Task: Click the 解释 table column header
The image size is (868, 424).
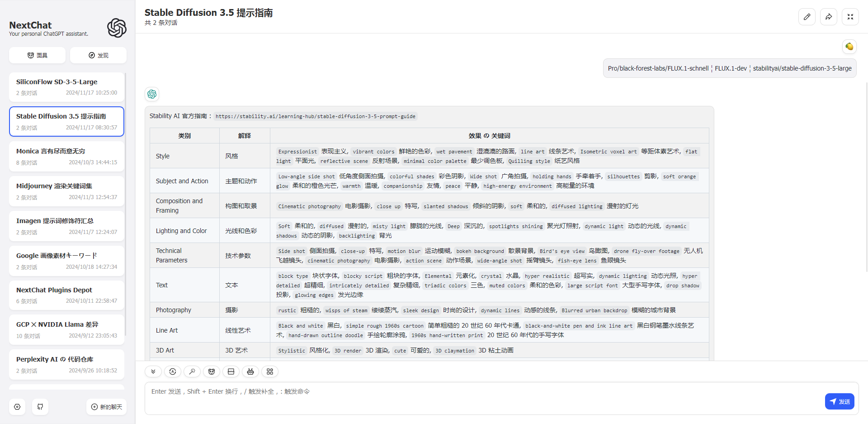Action: click(x=245, y=136)
